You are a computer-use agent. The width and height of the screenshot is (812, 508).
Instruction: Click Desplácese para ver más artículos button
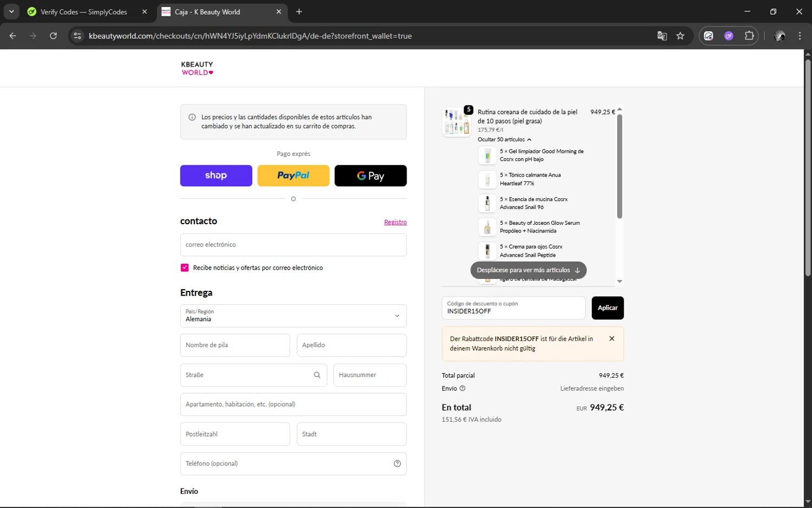[528, 270]
